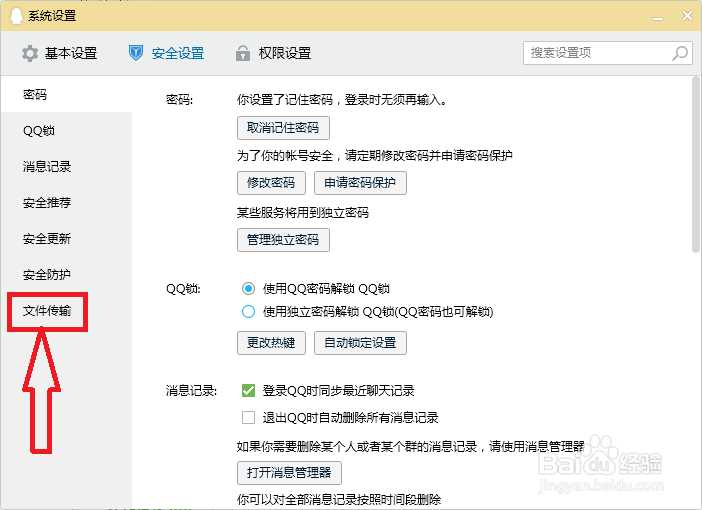Close the 系统设置 window
Screen dimensions: 702x510
coord(687,16)
